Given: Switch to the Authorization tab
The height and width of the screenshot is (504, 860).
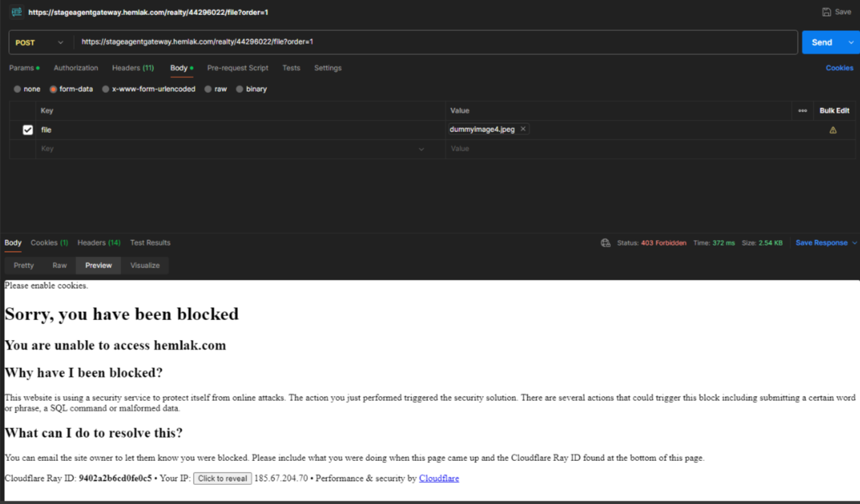Looking at the screenshot, I should click(x=76, y=68).
